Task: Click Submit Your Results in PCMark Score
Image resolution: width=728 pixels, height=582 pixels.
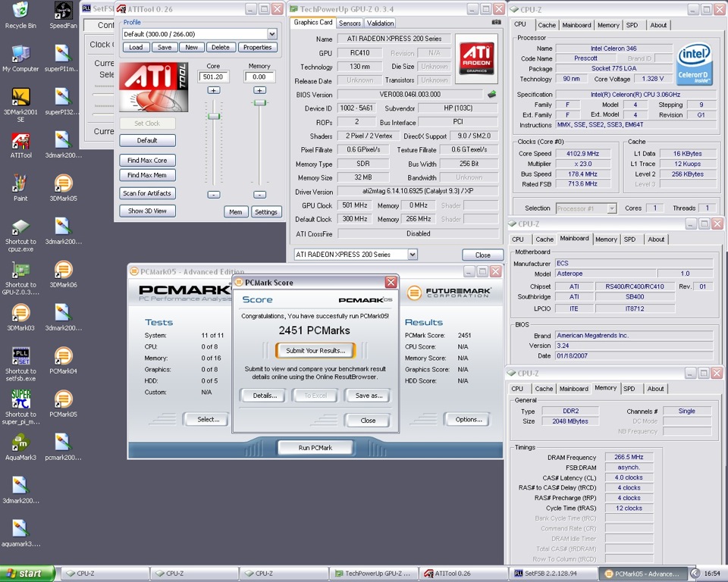Action: [x=315, y=350]
